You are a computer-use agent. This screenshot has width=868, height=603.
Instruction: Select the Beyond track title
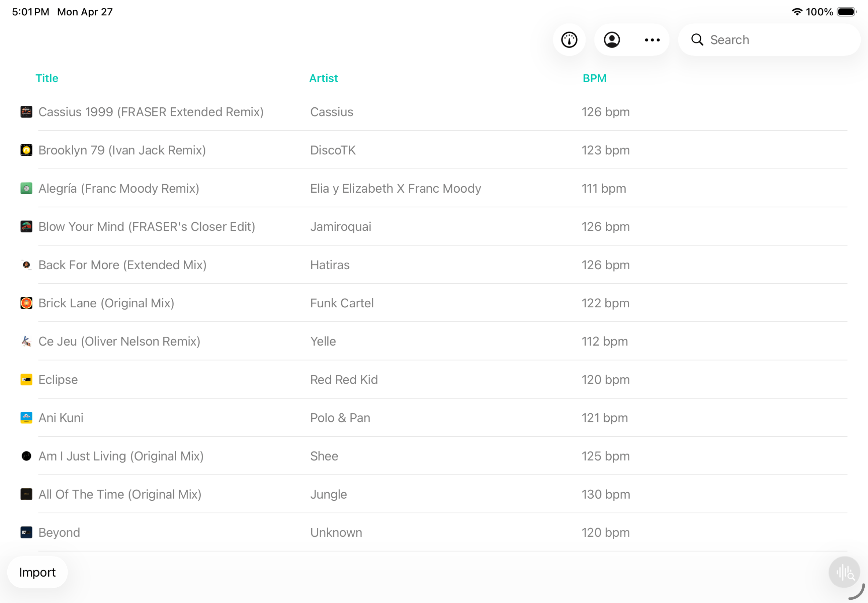coord(59,532)
